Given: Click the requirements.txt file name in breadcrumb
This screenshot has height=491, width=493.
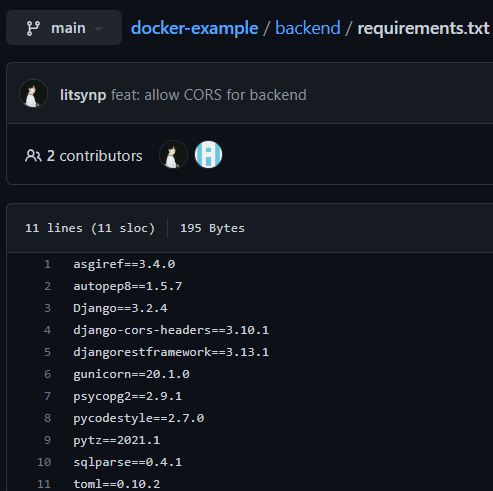Looking at the screenshot, I should tap(423, 28).
